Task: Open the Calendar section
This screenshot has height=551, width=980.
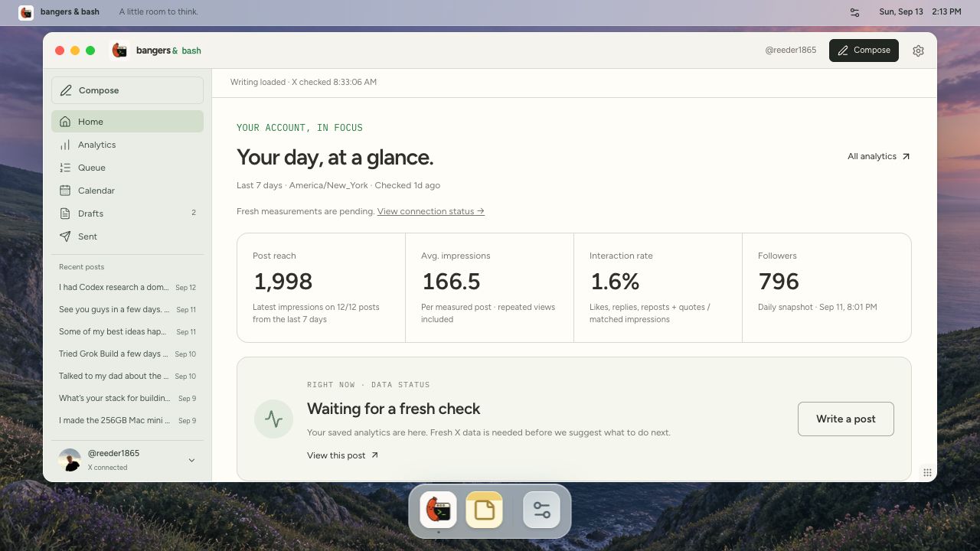Action: tap(127, 191)
